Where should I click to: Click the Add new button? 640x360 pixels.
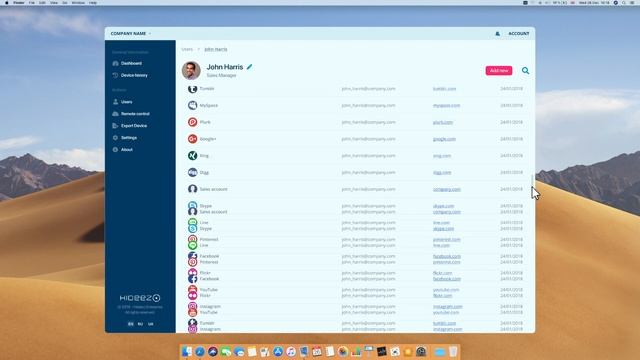click(499, 71)
